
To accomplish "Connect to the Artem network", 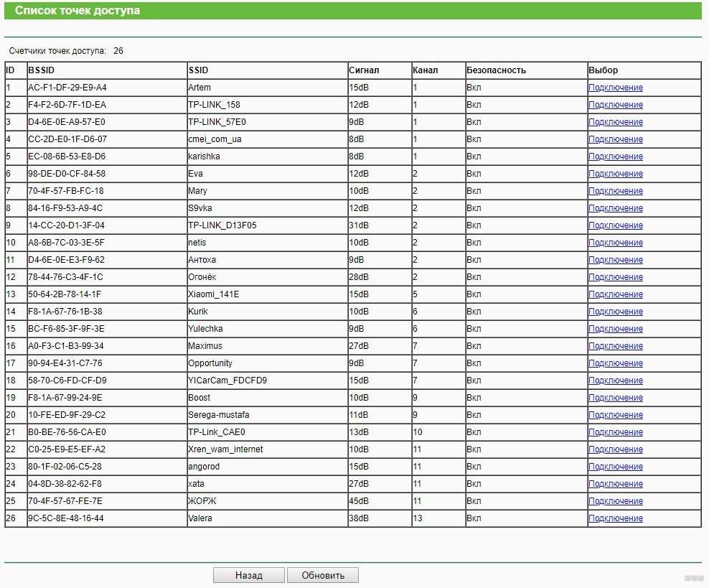I will coord(615,88).
